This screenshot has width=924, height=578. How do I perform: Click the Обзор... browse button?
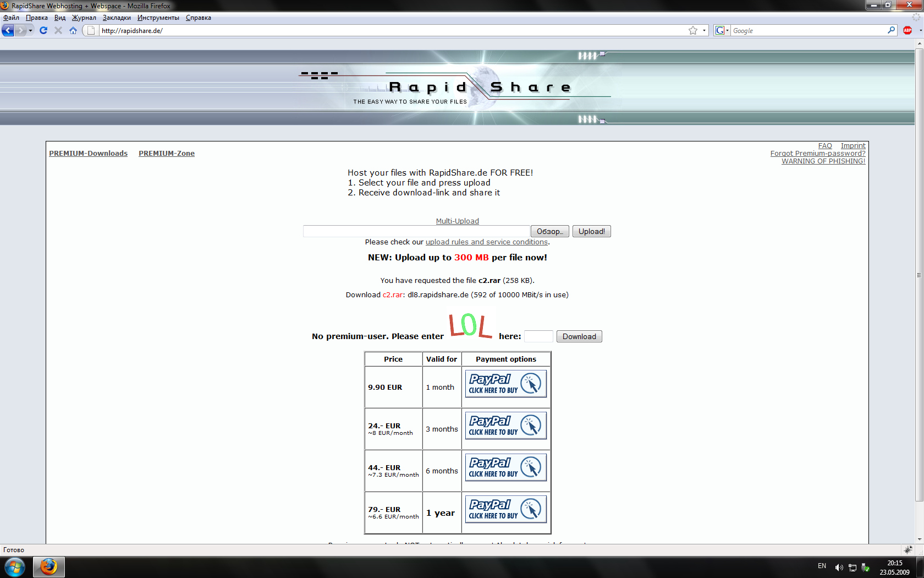550,231
